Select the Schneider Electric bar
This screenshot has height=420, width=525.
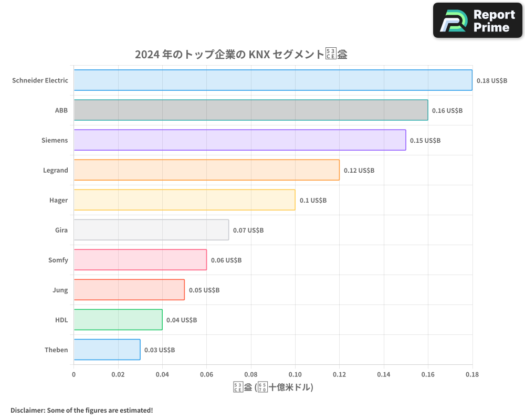(x=273, y=80)
